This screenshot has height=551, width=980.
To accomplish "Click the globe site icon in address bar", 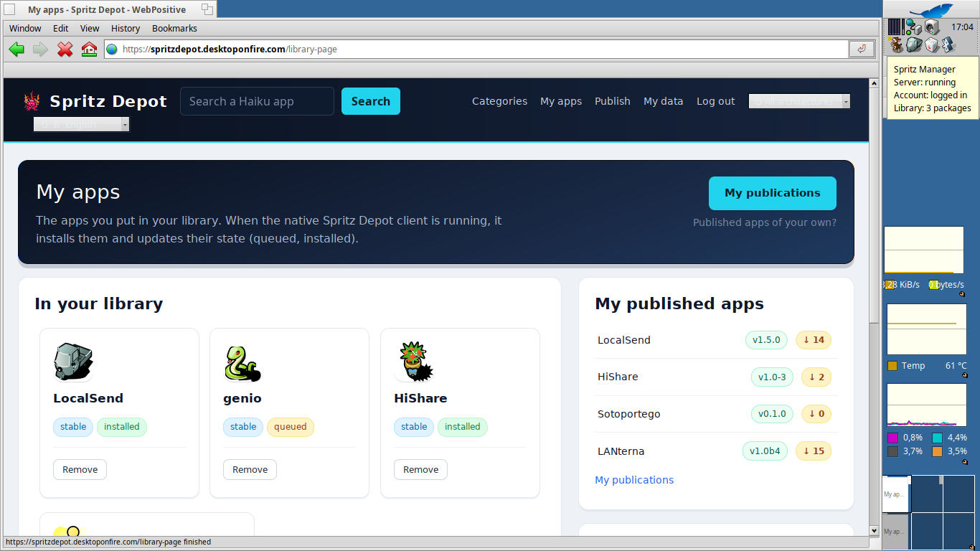I will point(112,50).
